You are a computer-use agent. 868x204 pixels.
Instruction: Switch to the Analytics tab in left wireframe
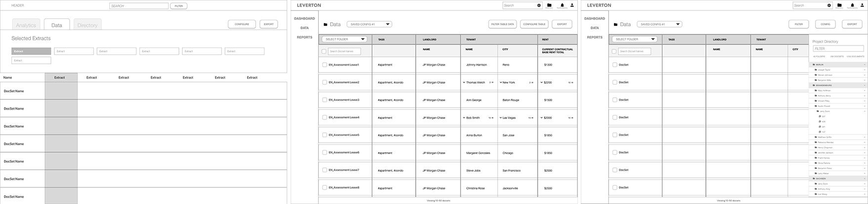pyautogui.click(x=26, y=25)
